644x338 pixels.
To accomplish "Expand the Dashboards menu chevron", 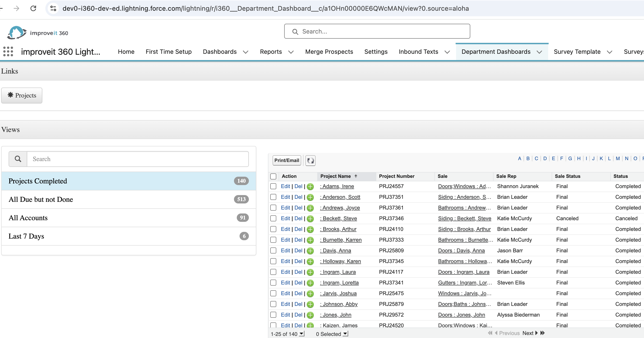I will 246,52.
